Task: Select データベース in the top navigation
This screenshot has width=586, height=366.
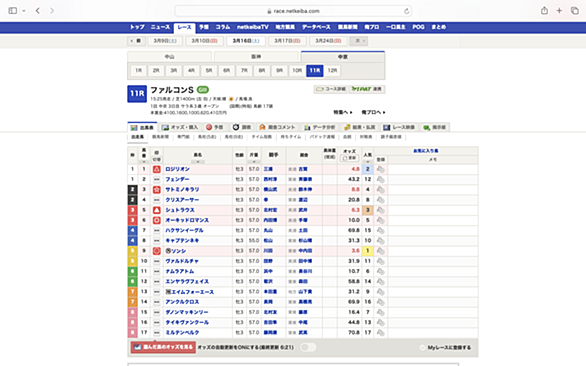Action: coord(316,27)
